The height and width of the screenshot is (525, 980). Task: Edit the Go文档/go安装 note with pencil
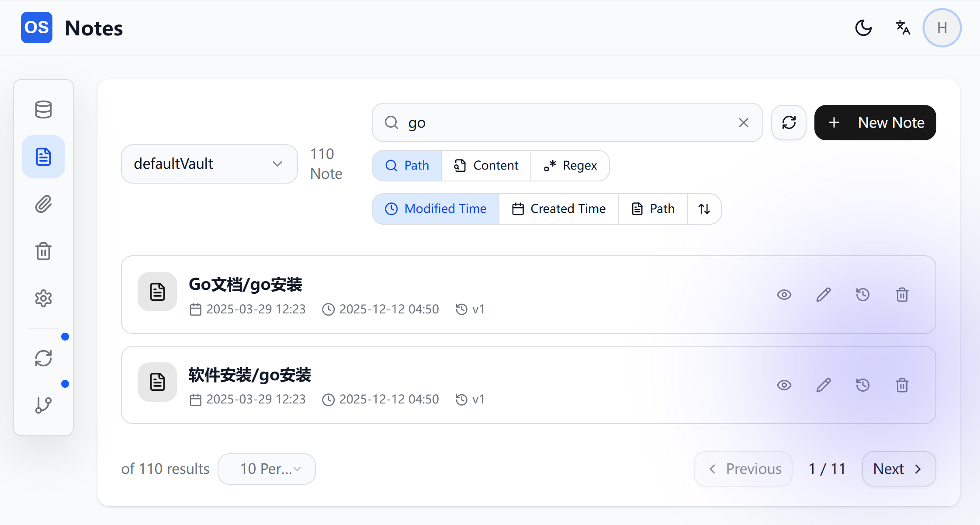(x=823, y=295)
